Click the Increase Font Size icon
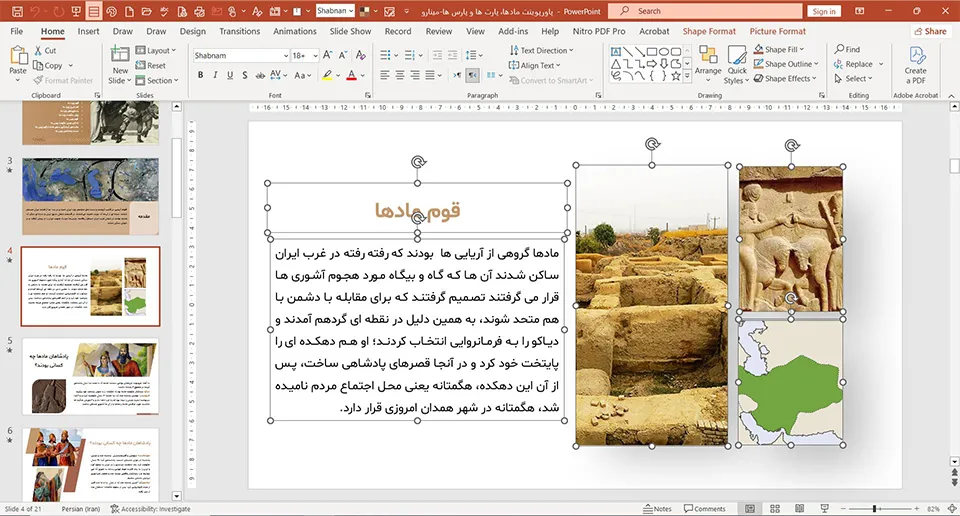 (x=328, y=55)
